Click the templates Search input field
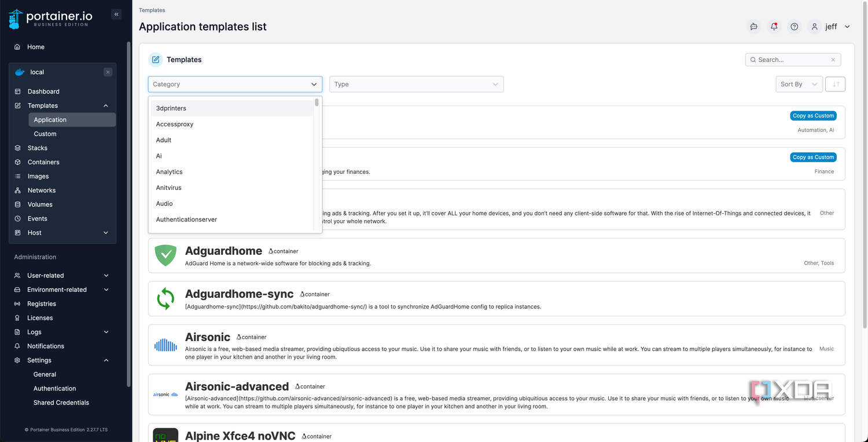 tap(793, 60)
